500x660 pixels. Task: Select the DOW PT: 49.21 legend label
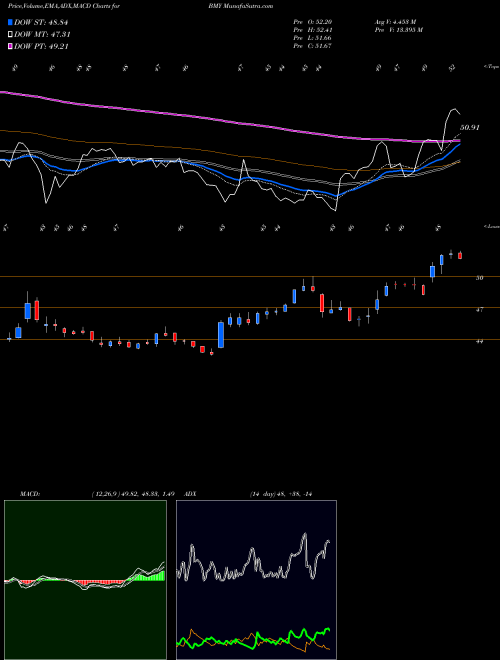[x=41, y=47]
